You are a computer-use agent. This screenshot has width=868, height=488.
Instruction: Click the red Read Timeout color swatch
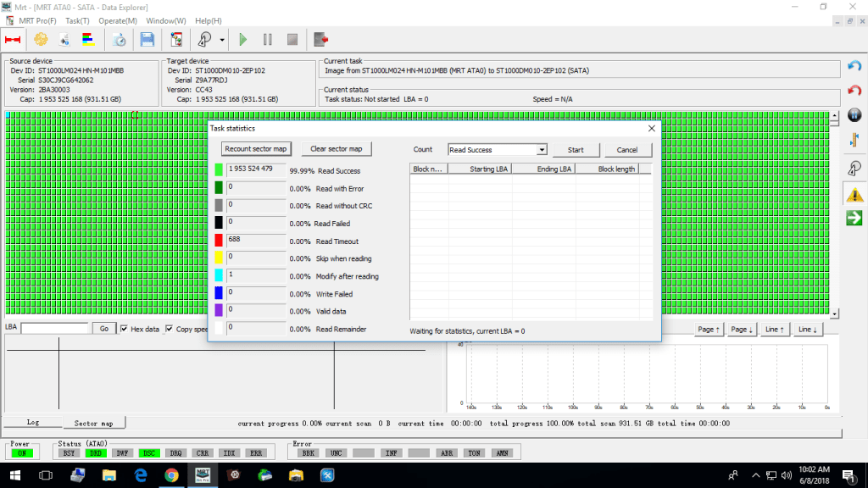pyautogui.click(x=219, y=241)
